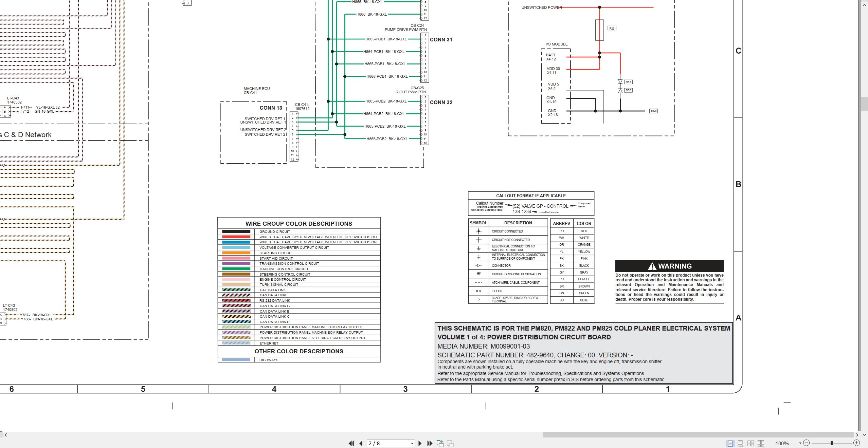This screenshot has width=868, height=448.
Task: Click the purple TRANSMISSION CONTROL CIRCUIT swatch
Action: coord(236,263)
